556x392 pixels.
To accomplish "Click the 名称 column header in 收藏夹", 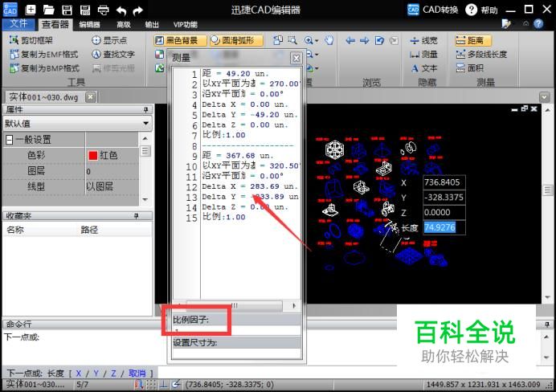I will point(15,230).
